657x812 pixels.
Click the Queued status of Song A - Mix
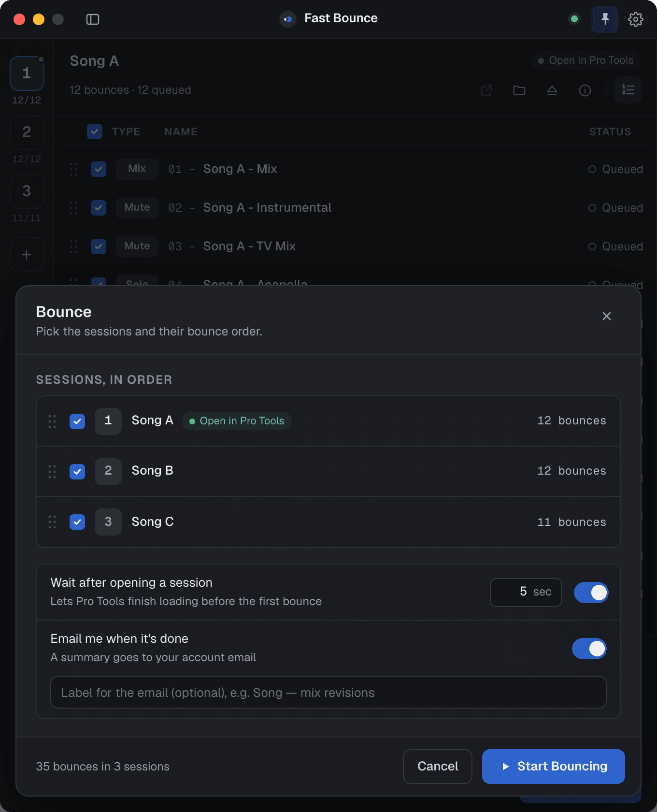coord(616,169)
